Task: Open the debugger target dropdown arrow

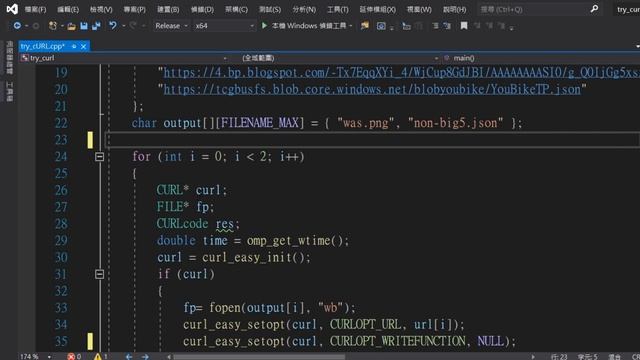Action: tap(351, 26)
